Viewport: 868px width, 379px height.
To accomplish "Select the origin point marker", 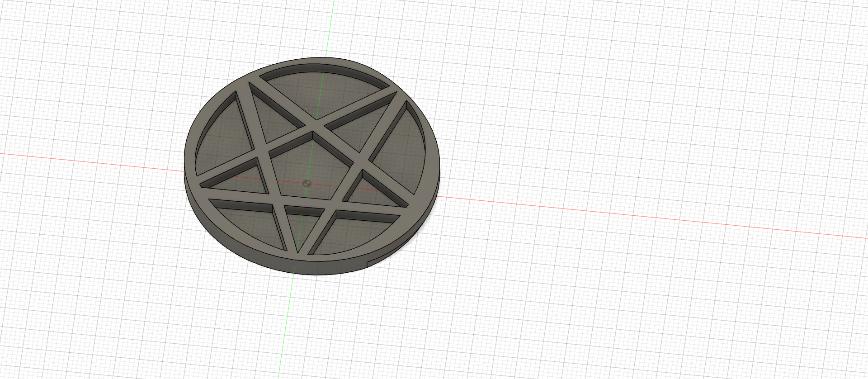I will 307,183.
